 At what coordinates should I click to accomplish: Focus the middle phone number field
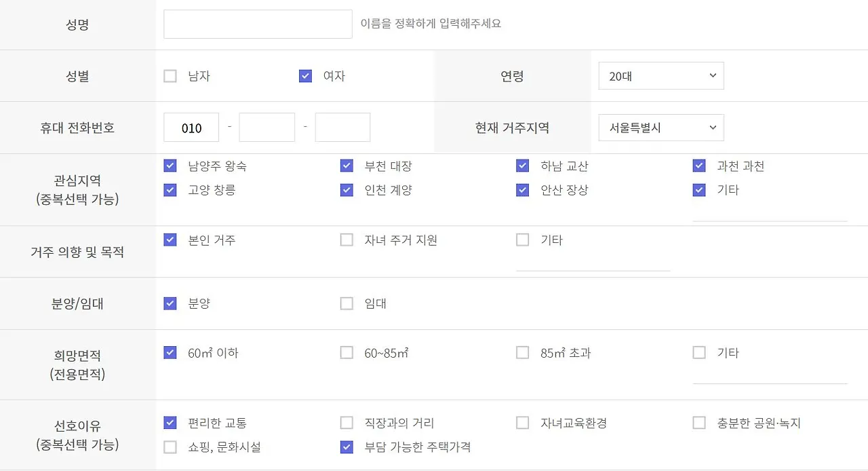point(267,128)
